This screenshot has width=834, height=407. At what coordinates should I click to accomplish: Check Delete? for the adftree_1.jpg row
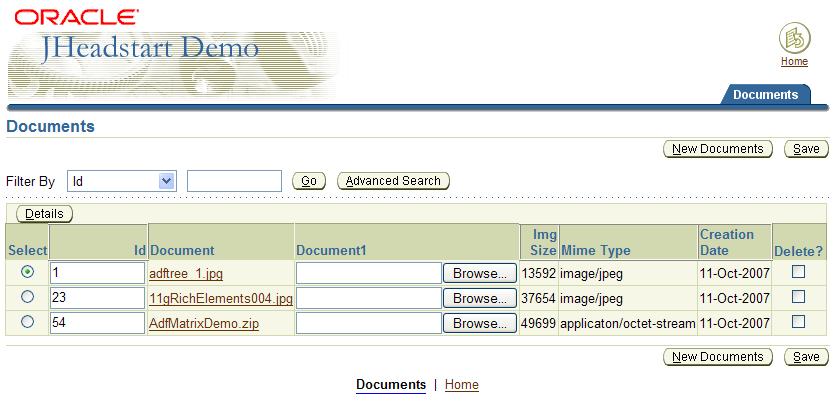(798, 272)
